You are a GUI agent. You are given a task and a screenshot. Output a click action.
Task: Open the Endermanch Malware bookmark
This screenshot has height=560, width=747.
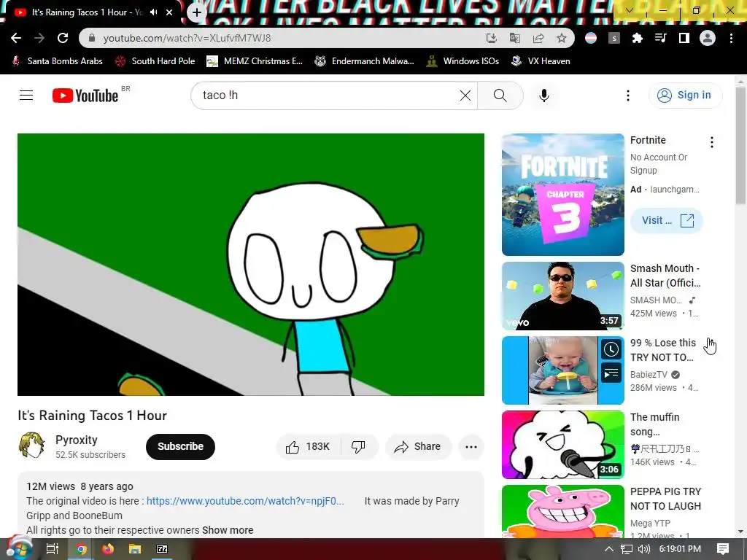(x=365, y=61)
